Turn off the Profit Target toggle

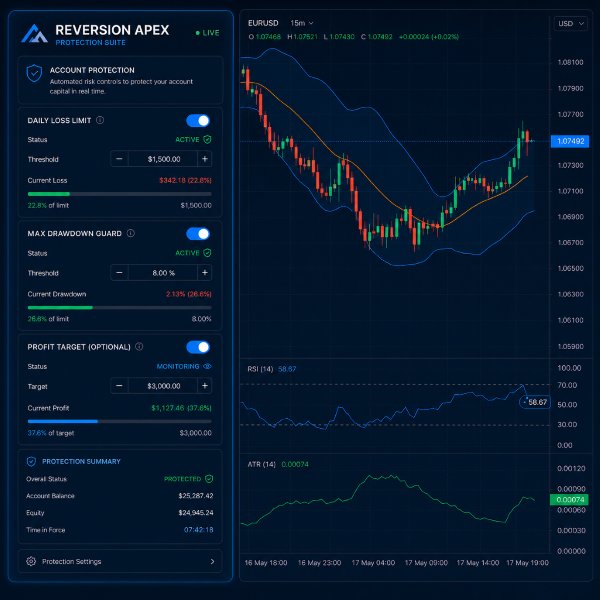(198, 347)
